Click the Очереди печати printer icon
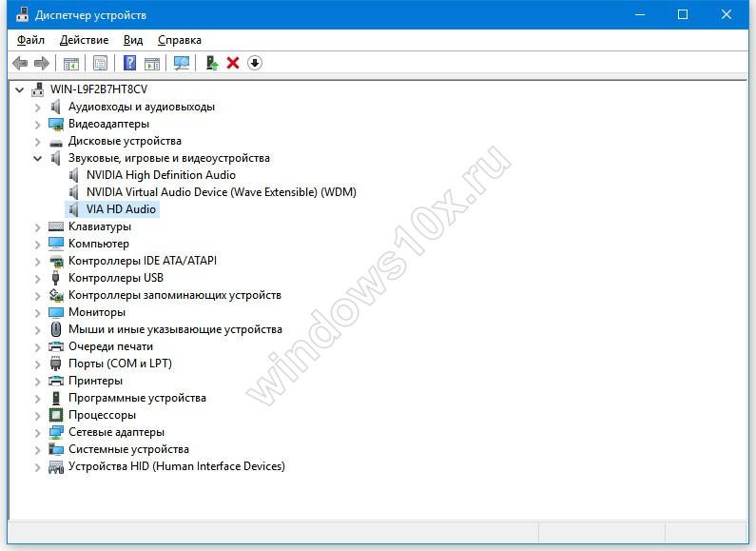Image resolution: width=756 pixels, height=551 pixels. point(56,346)
